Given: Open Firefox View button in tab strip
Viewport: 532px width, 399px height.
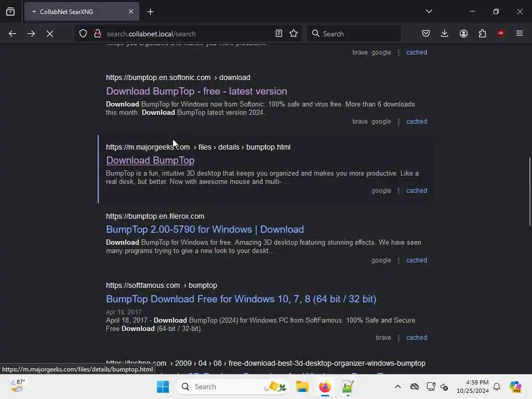Looking at the screenshot, I should click(x=10, y=12).
